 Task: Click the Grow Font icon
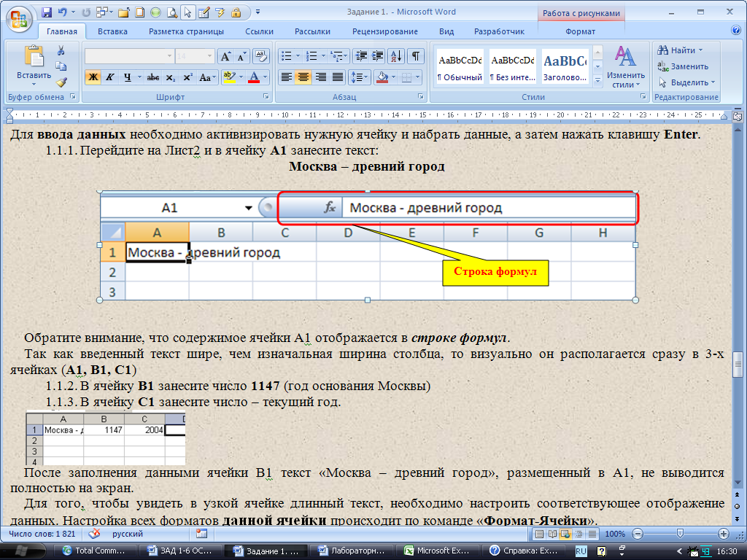225,56
